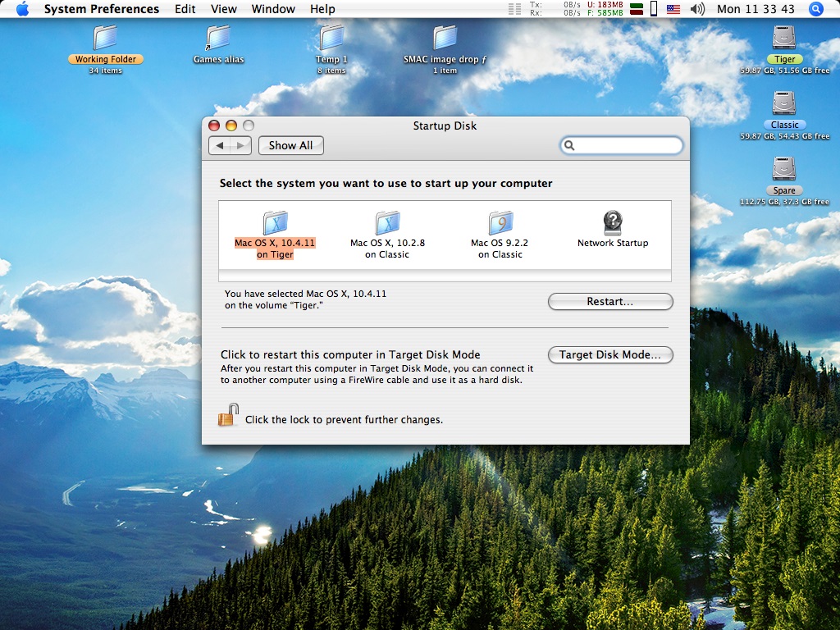Select Mac OS X 10.4.11 on Tiger startup system

(275, 235)
